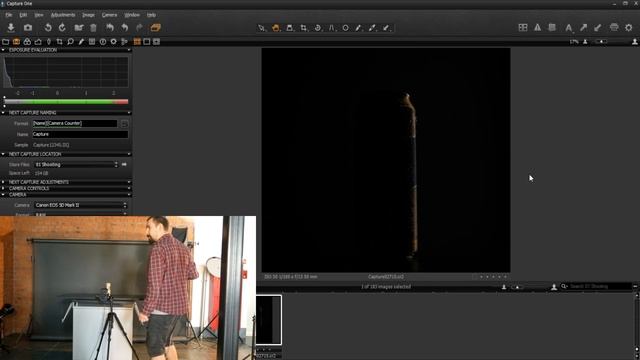The height and width of the screenshot is (360, 640).
Task: Click the print icon in top toolbar
Action: [x=614, y=27]
